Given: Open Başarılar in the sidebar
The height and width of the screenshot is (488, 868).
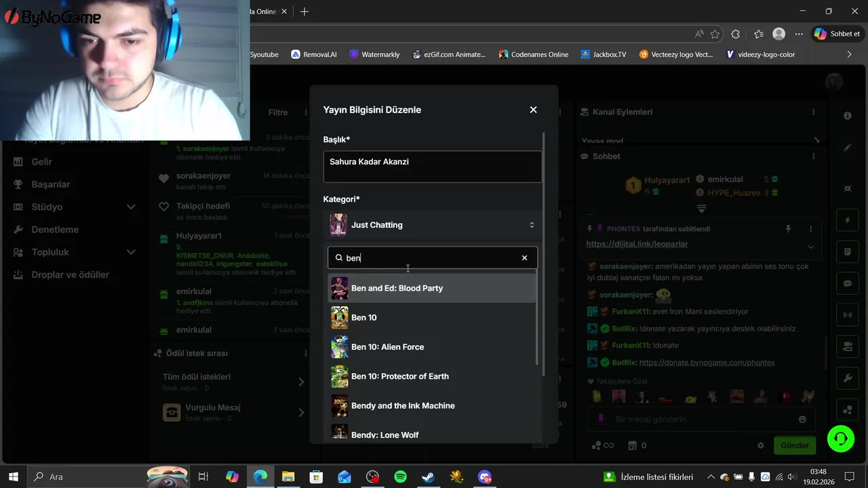Looking at the screenshot, I should (x=50, y=184).
